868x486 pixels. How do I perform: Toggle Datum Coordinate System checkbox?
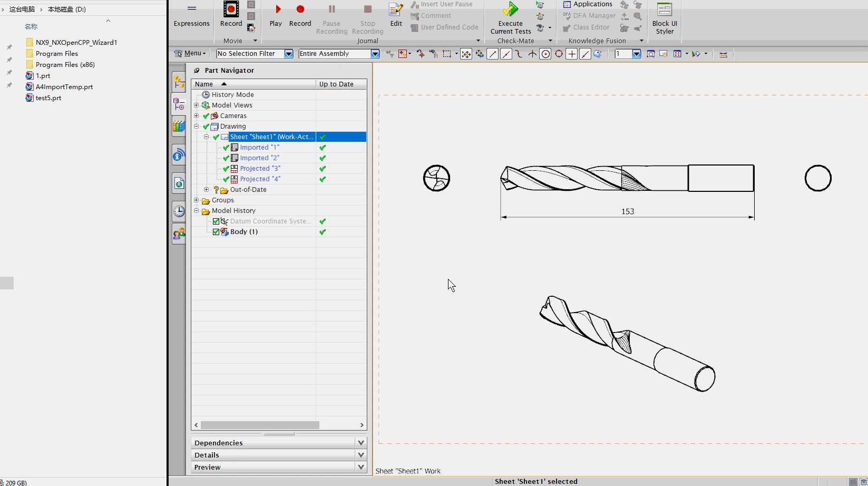pos(216,221)
